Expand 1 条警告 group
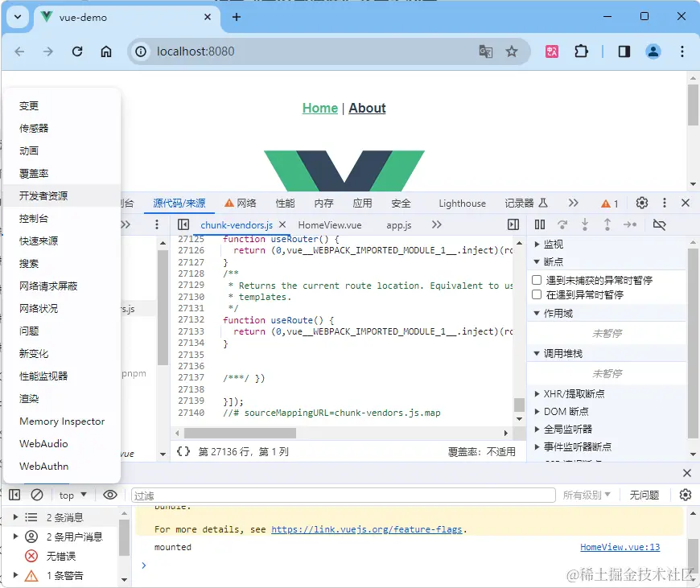Viewport: 700px width, 588px height. tap(15, 575)
